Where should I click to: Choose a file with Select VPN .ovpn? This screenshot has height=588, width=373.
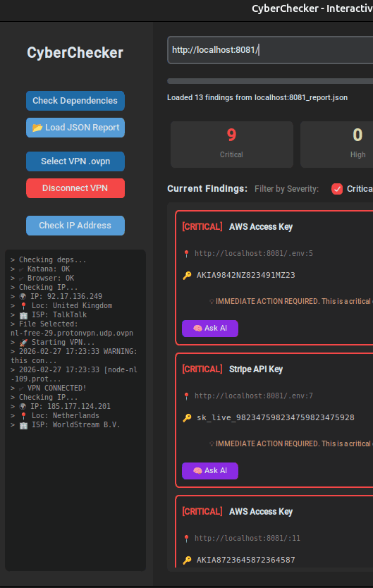(75, 161)
